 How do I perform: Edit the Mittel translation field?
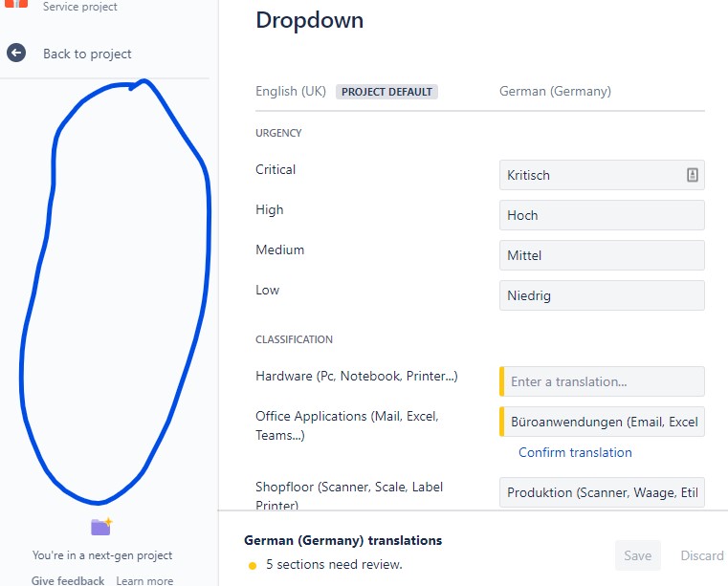coord(602,255)
